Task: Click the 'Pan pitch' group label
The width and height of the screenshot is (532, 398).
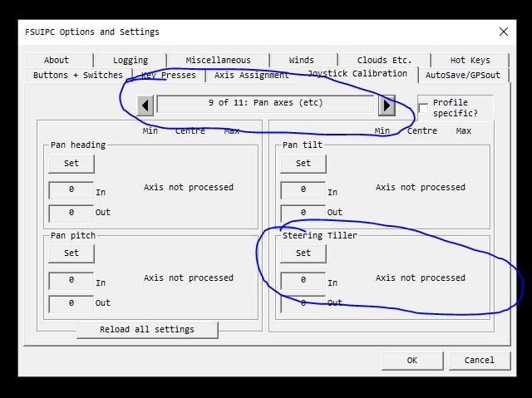Action: [x=73, y=235]
